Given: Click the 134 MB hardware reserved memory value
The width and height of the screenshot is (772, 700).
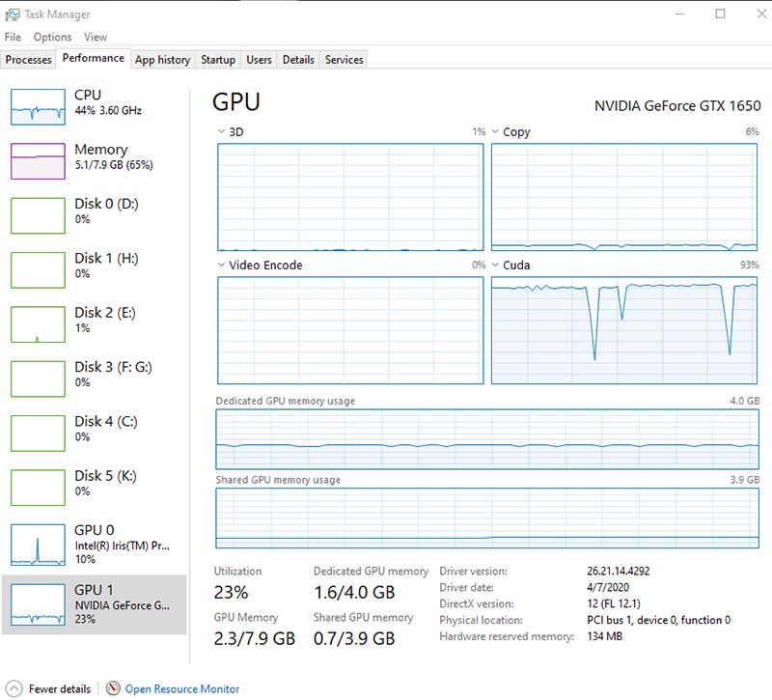Looking at the screenshot, I should pyautogui.click(x=605, y=636).
